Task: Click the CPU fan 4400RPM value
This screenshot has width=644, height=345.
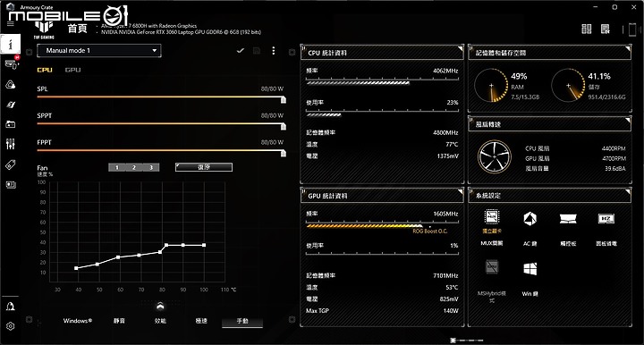Action: coord(614,148)
